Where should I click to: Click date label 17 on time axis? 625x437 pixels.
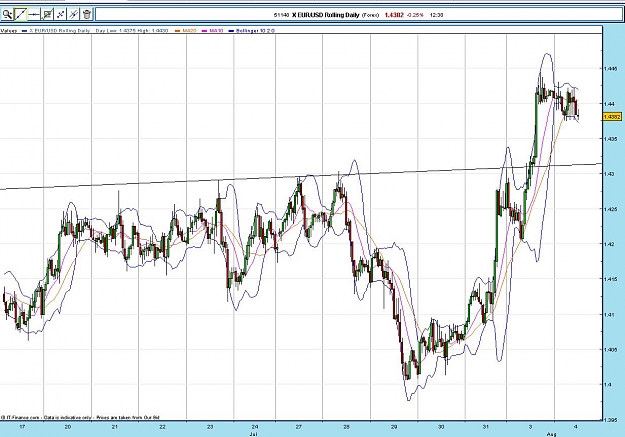pyautogui.click(x=22, y=427)
